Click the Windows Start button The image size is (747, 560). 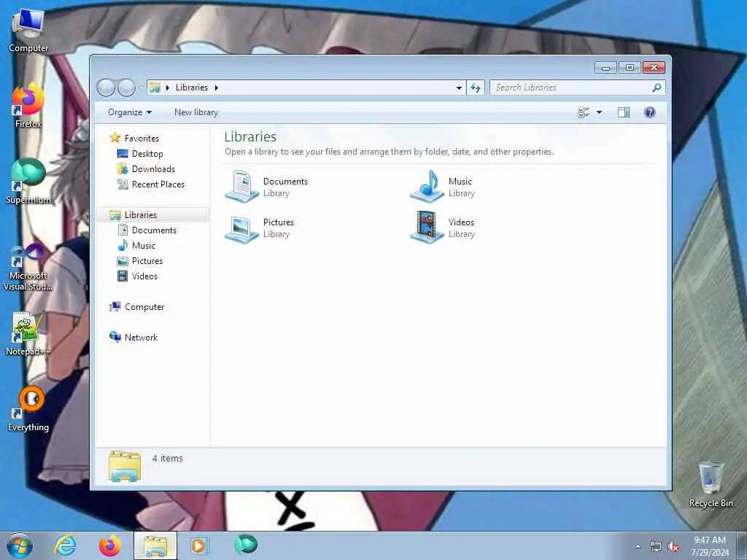[x=20, y=545]
